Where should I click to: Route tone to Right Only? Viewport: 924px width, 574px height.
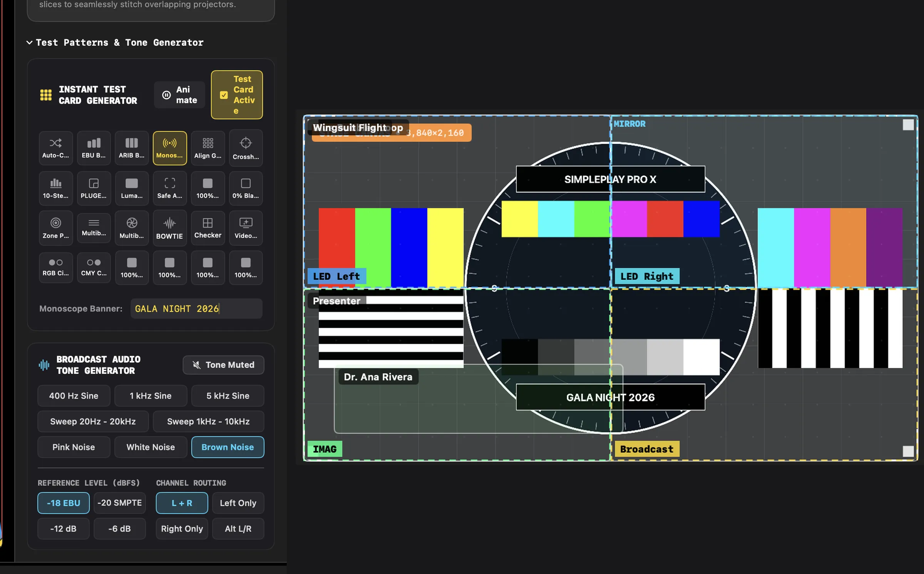182,529
